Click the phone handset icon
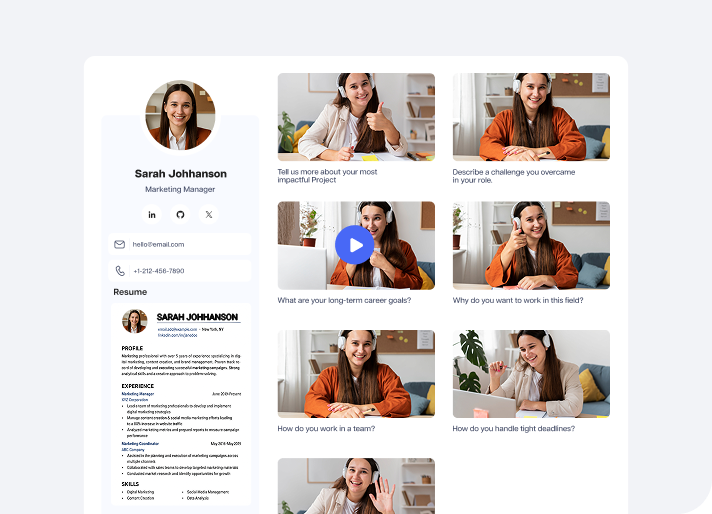The width and height of the screenshot is (712, 514). [x=120, y=271]
